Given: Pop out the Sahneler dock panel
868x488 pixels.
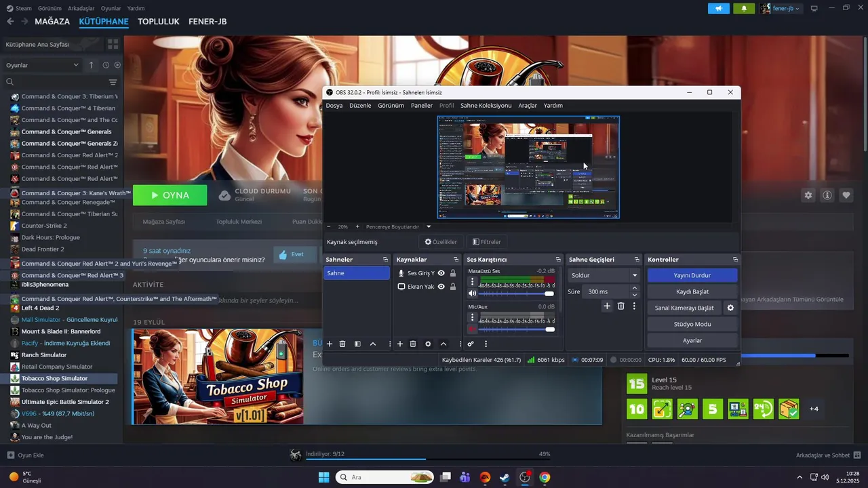Looking at the screenshot, I should [x=385, y=260].
